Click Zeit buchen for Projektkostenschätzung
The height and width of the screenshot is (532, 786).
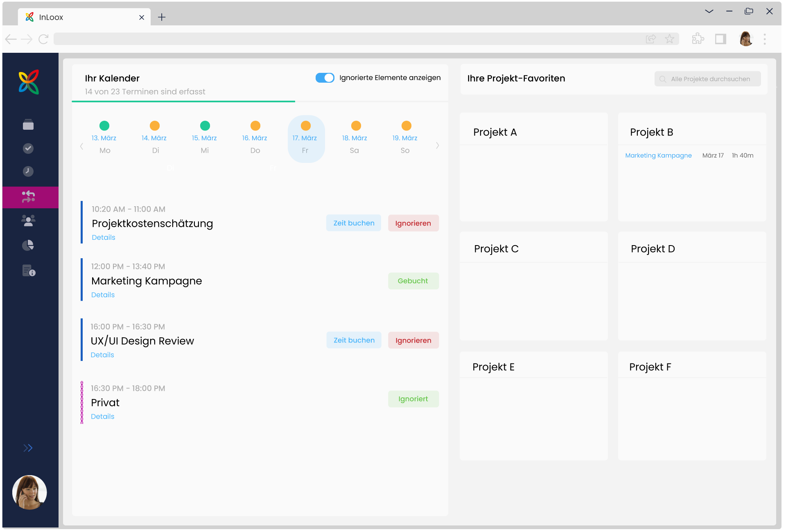coord(354,223)
